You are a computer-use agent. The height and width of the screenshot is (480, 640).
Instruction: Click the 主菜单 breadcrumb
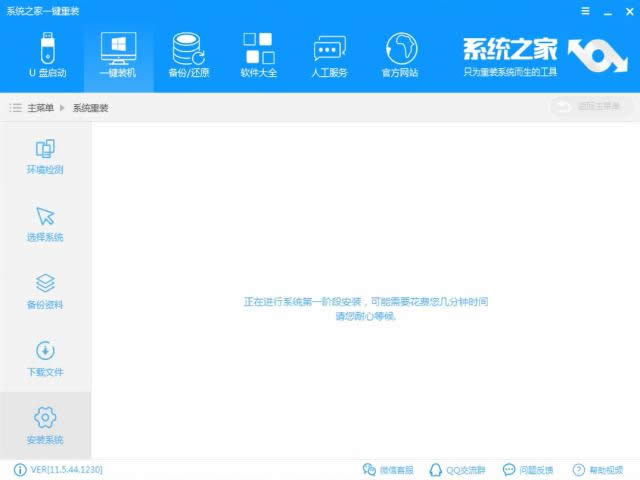click(x=40, y=108)
